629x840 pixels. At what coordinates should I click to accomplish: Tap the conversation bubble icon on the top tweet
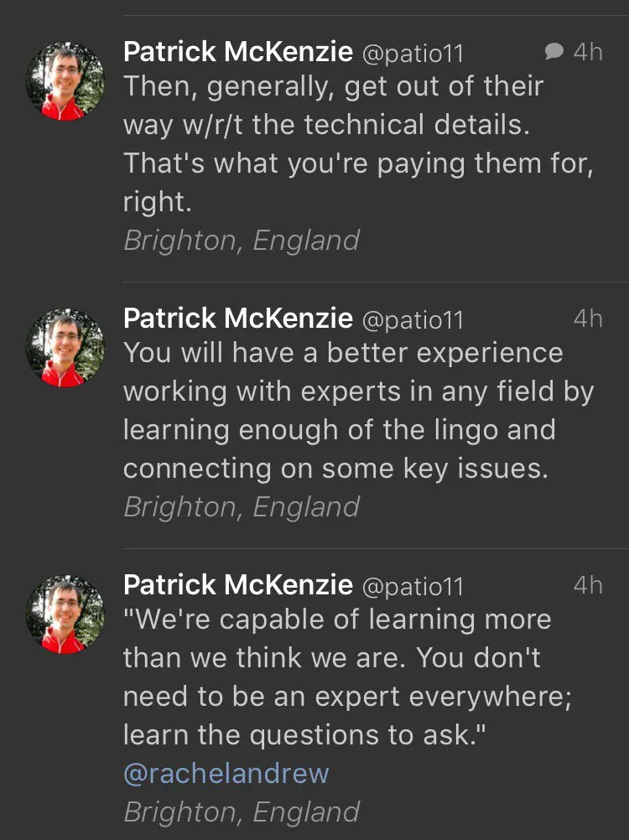(x=554, y=52)
